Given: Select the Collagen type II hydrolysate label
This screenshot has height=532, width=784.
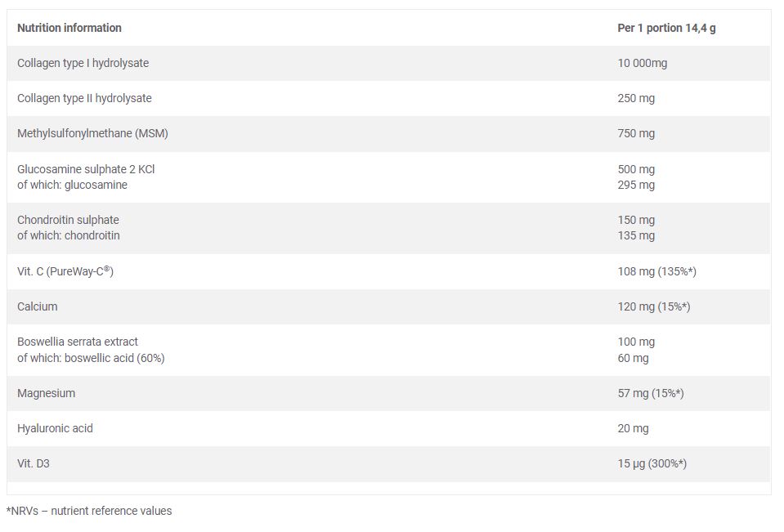Looking at the screenshot, I should 84,98.
